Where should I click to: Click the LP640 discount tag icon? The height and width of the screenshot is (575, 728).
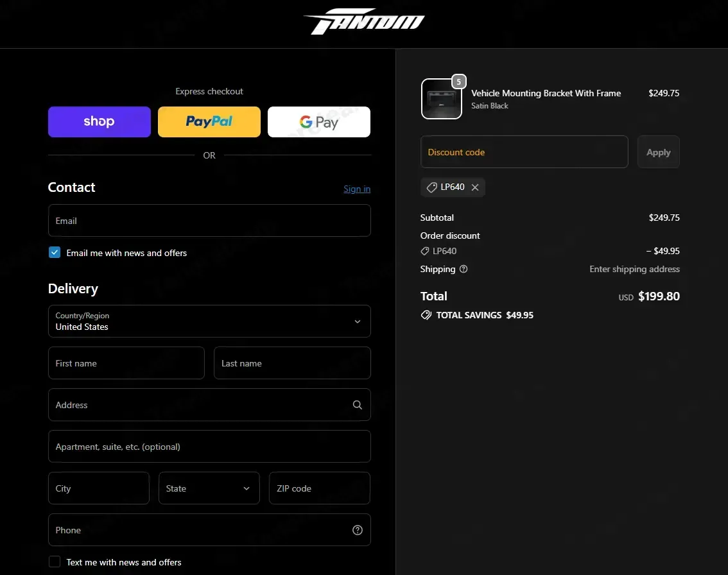click(x=432, y=187)
